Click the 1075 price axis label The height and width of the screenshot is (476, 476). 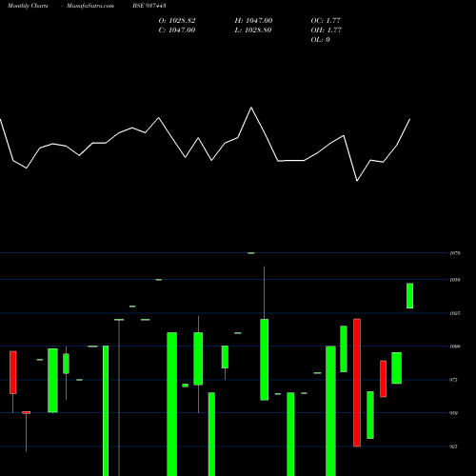click(455, 253)
